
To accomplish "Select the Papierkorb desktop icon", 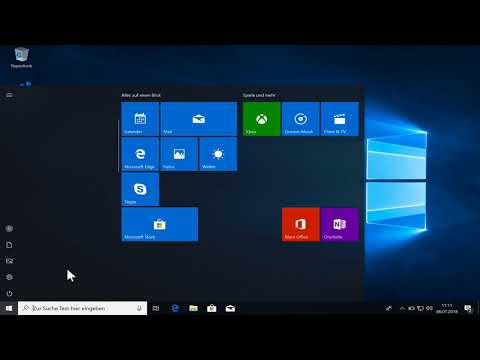I will pyautogui.click(x=22, y=58).
